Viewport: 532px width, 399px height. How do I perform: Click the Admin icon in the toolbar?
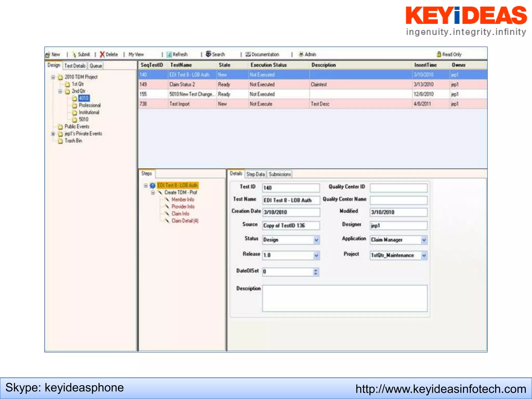[301, 54]
